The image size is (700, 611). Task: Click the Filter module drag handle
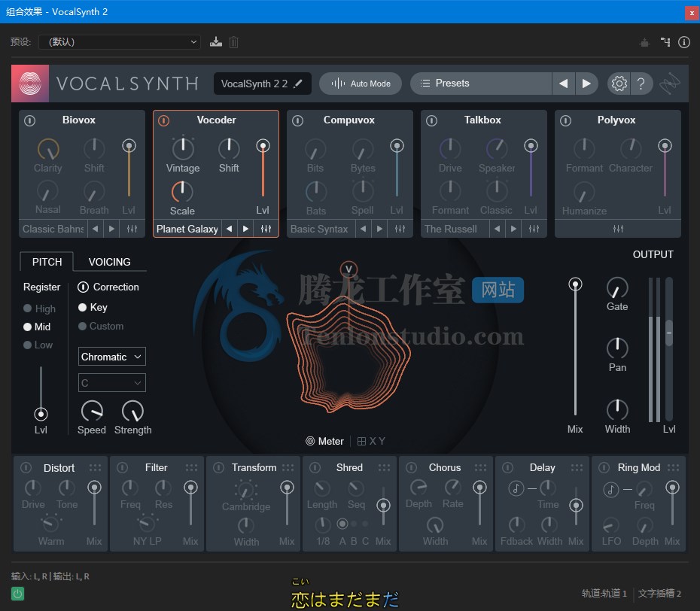[191, 468]
